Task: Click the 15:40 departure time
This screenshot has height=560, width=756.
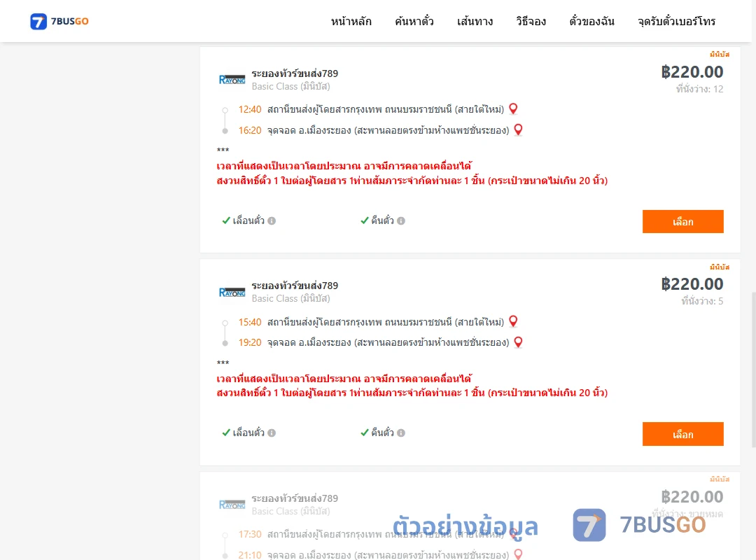Action: pyautogui.click(x=250, y=322)
